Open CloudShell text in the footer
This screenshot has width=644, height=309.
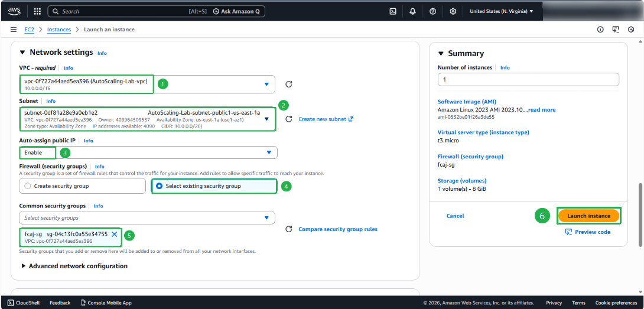pos(28,303)
